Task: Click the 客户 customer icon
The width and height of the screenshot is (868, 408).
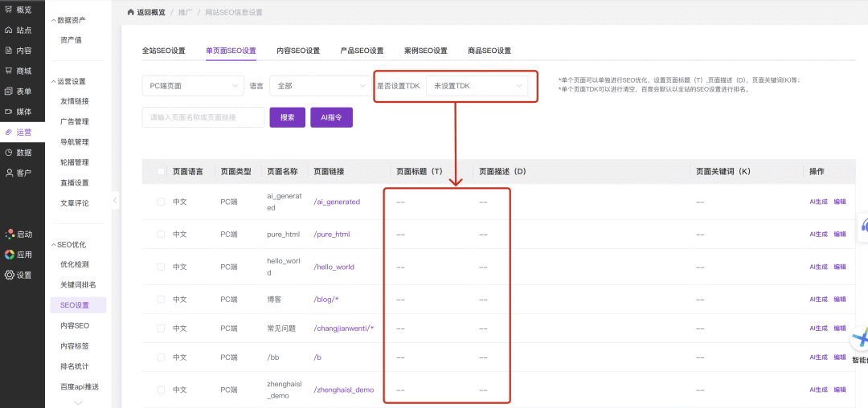Action: [9, 173]
